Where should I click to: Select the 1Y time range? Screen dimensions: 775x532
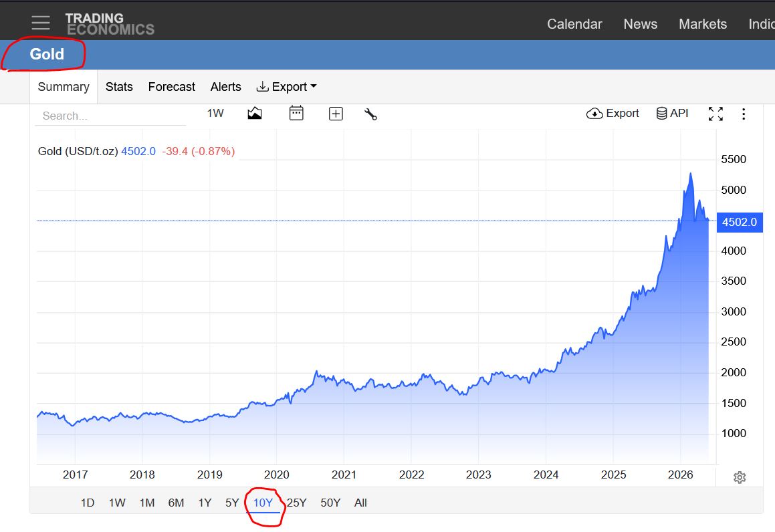pos(205,503)
